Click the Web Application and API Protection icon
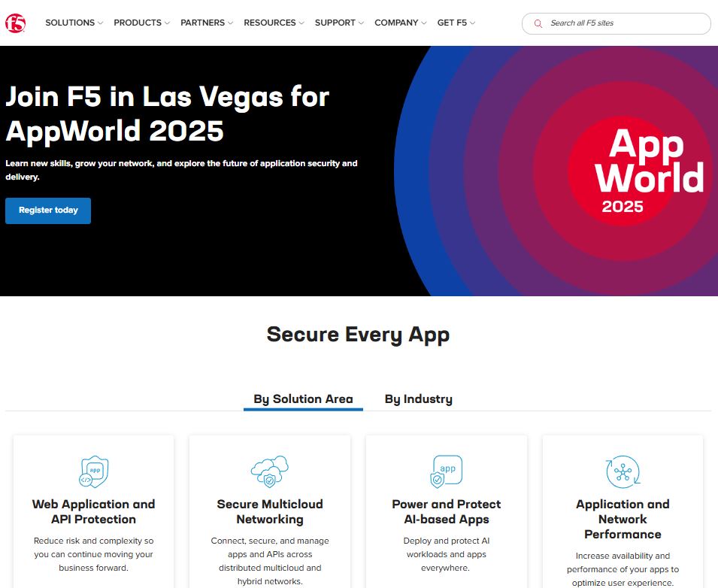The height and width of the screenshot is (588, 718). (x=94, y=471)
